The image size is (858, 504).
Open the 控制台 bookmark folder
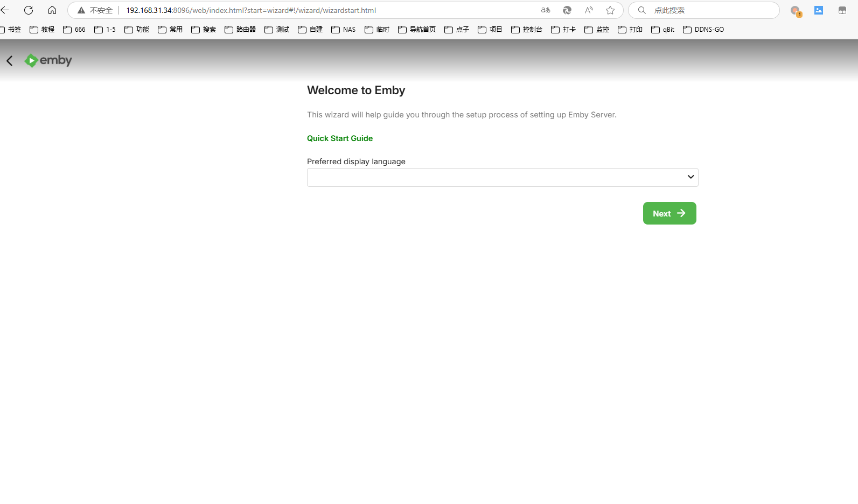click(527, 30)
